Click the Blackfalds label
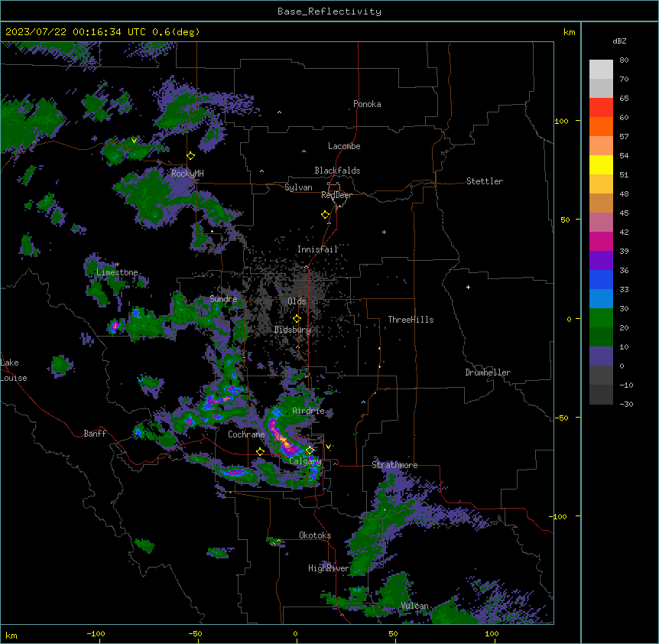Viewport: 659px width, 644px height. tap(337, 171)
